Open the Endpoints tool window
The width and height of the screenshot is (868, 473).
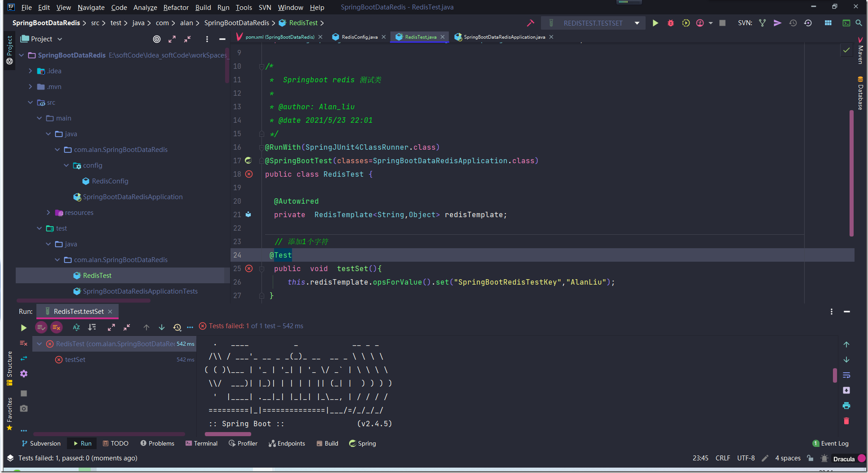[287, 443]
